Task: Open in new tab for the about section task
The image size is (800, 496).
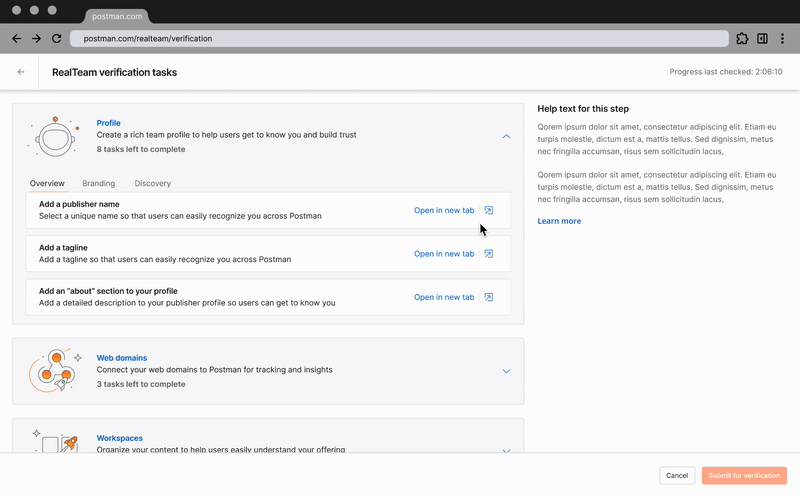Action: pyautogui.click(x=444, y=297)
